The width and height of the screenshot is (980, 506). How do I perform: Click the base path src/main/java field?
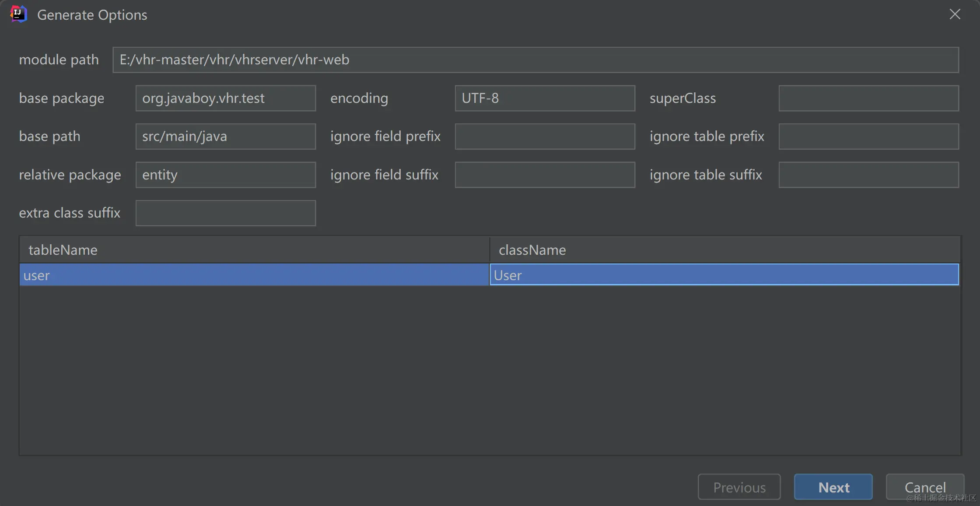pyautogui.click(x=225, y=137)
